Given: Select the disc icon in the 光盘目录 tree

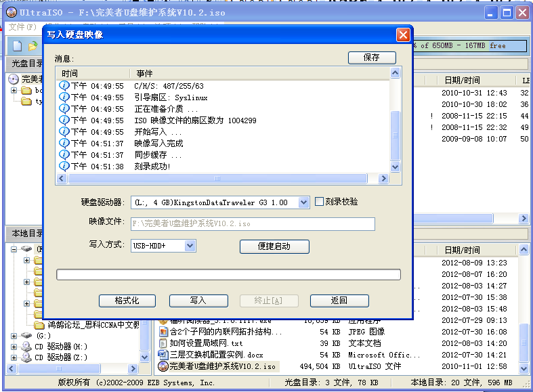Looking at the screenshot, I should click(x=14, y=79).
